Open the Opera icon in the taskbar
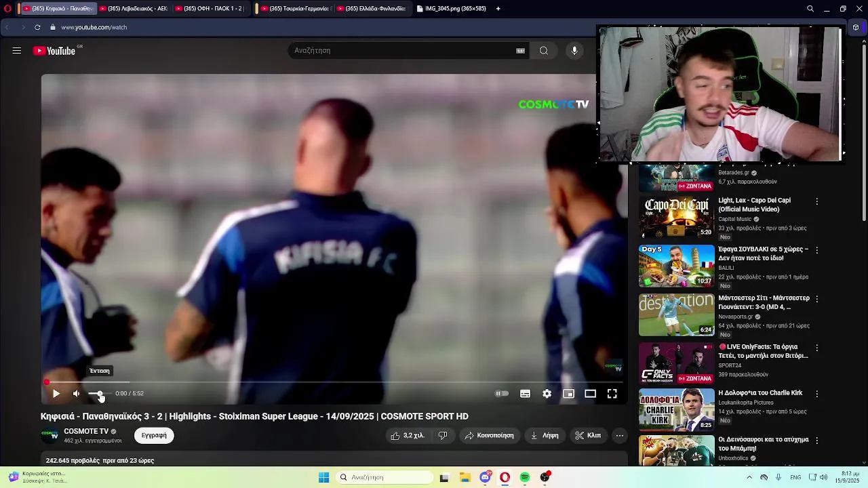The width and height of the screenshot is (868, 488). (505, 477)
